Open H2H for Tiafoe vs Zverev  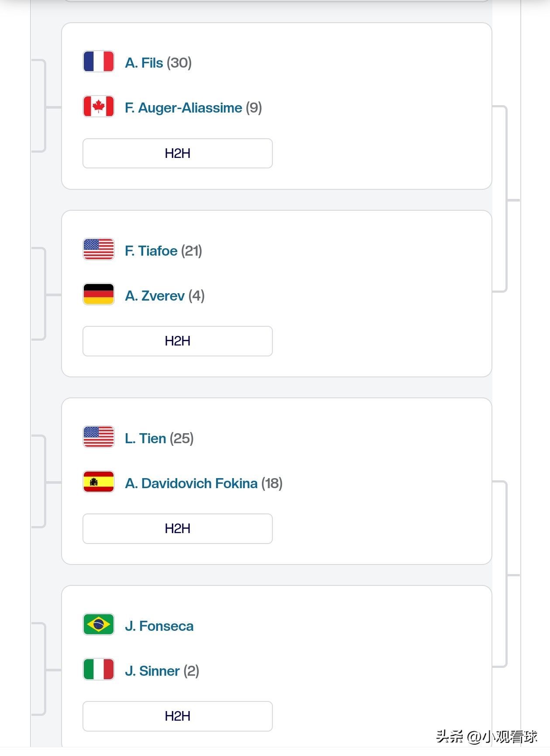pyautogui.click(x=177, y=341)
